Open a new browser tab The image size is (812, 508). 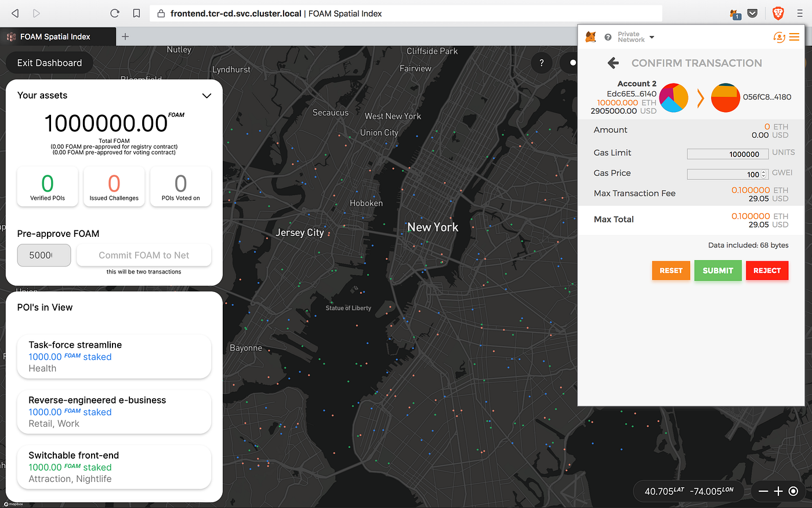(x=125, y=37)
